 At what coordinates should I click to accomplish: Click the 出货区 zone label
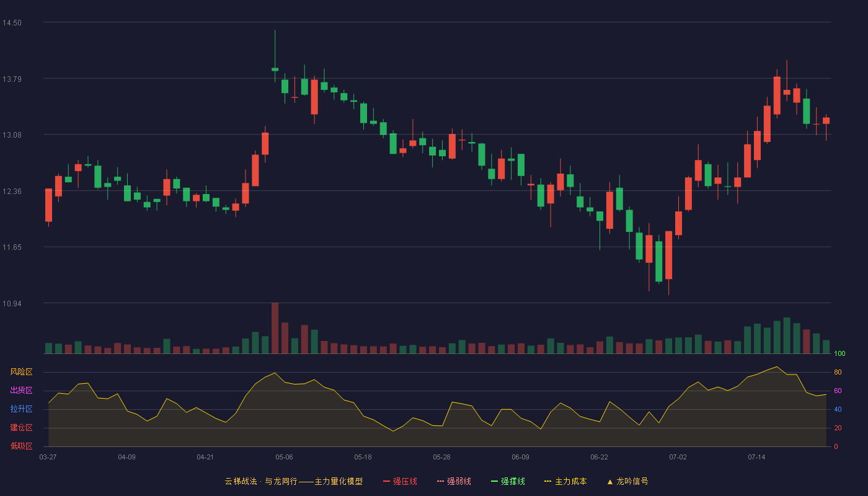21,391
